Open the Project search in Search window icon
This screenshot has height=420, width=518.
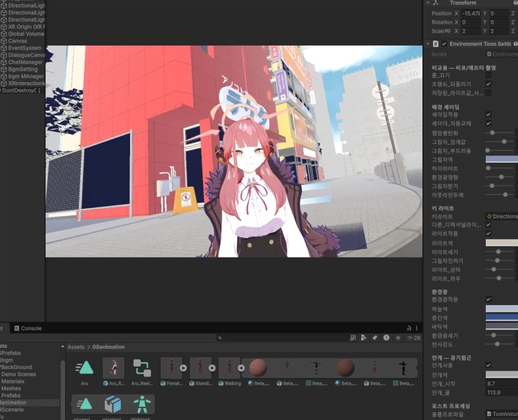[x=353, y=338]
